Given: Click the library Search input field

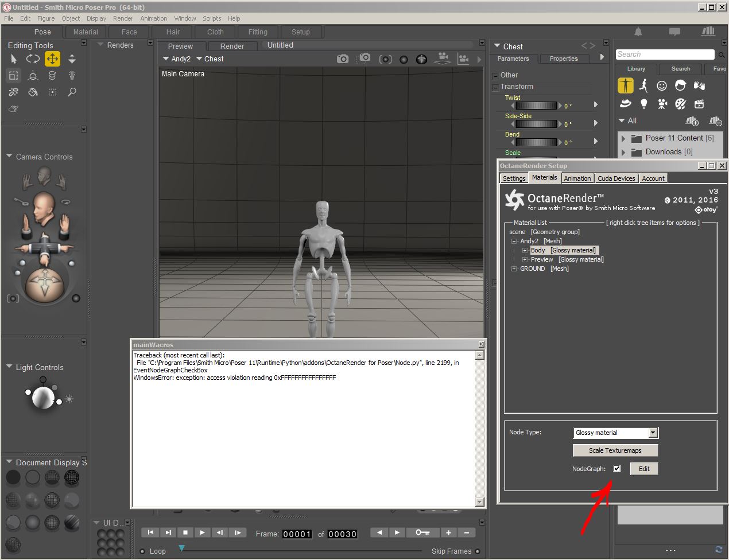Looking at the screenshot, I should (665, 55).
